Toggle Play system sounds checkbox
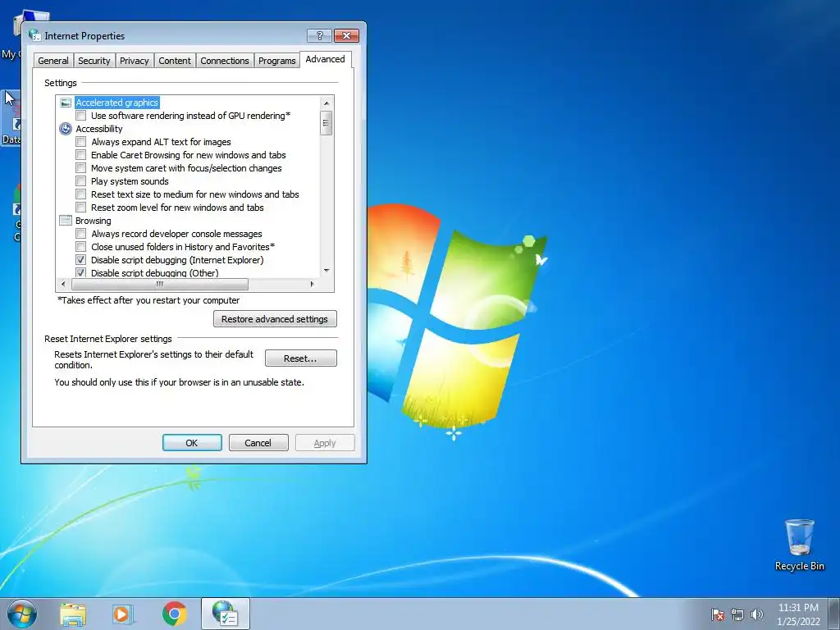 pos(81,181)
